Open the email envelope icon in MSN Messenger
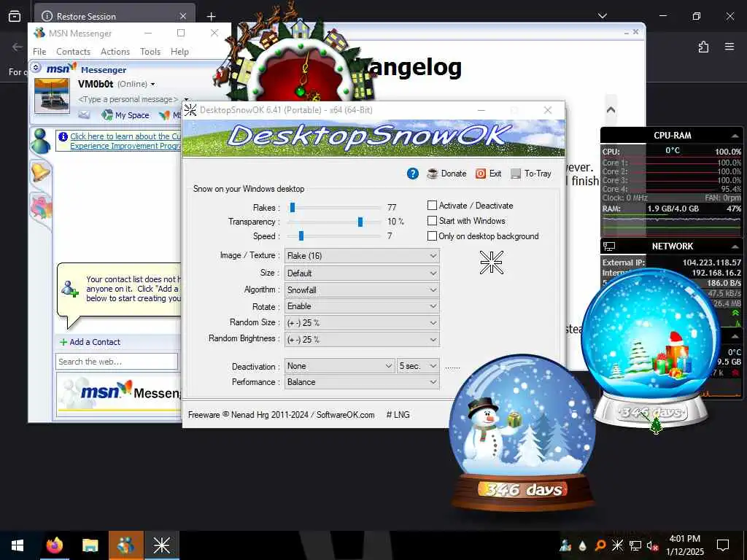747x560 pixels. [85, 114]
